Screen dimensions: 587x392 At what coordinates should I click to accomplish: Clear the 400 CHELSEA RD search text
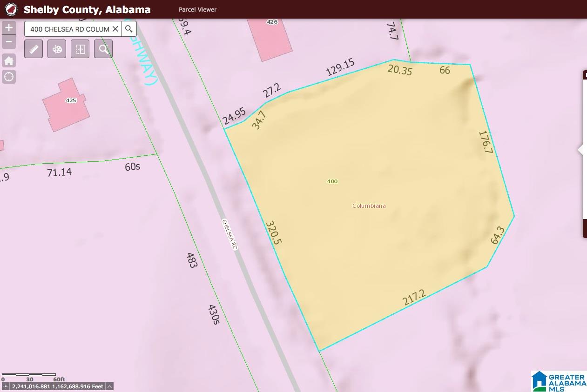[x=115, y=29]
